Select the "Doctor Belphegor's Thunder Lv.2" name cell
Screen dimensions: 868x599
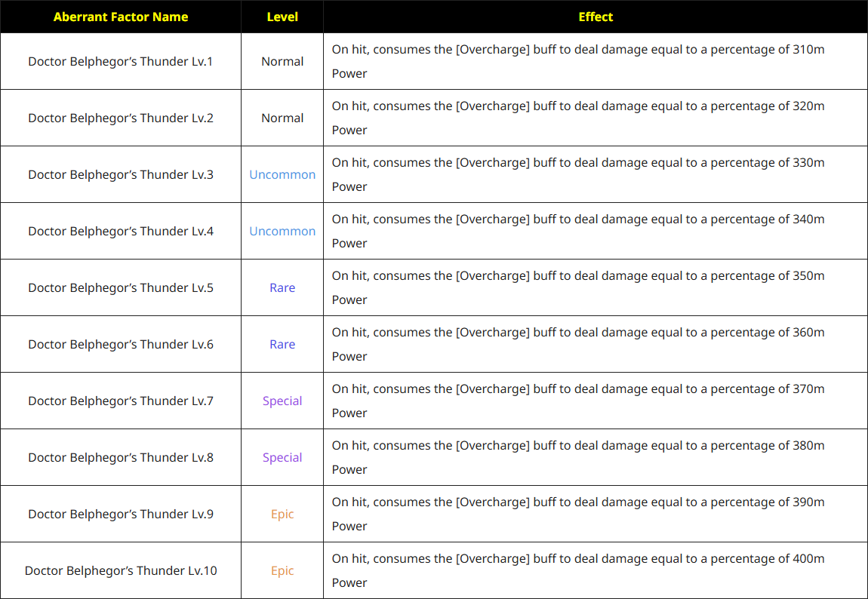pyautogui.click(x=121, y=118)
